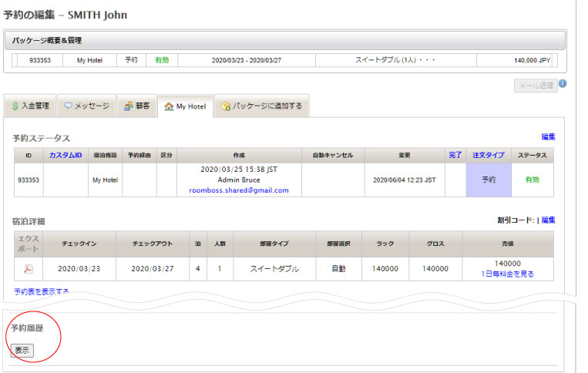Click the 完了 column header link

click(x=455, y=155)
